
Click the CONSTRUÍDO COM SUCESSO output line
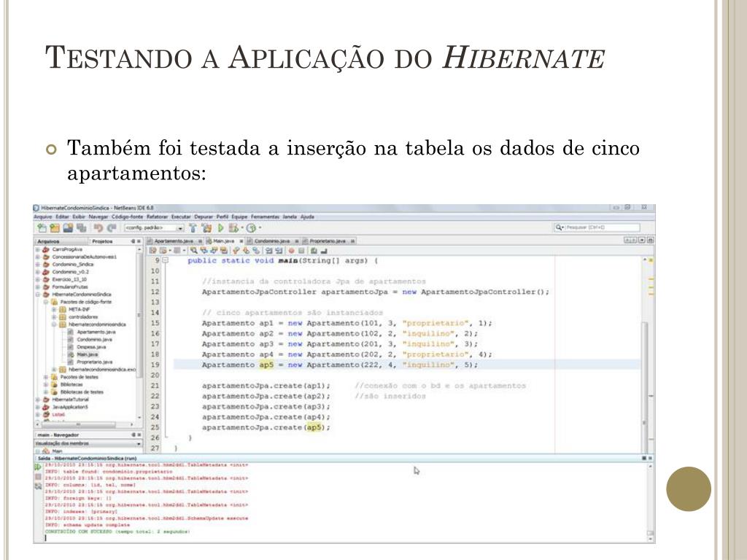click(117, 532)
